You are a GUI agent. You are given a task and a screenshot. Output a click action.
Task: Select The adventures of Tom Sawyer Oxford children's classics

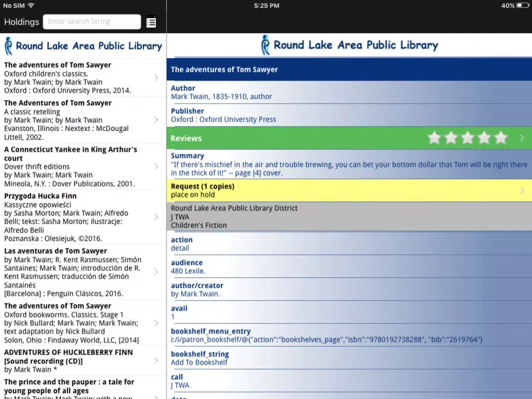pyautogui.click(x=83, y=78)
